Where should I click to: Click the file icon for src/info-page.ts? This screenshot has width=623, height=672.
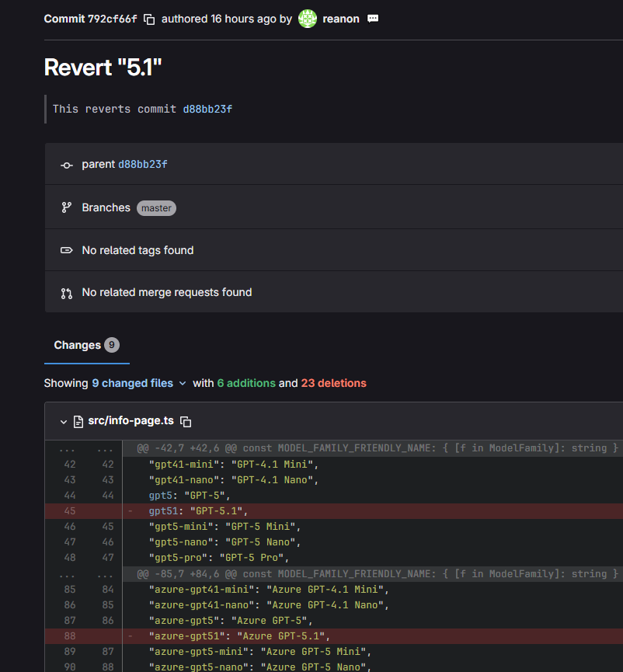coord(78,422)
